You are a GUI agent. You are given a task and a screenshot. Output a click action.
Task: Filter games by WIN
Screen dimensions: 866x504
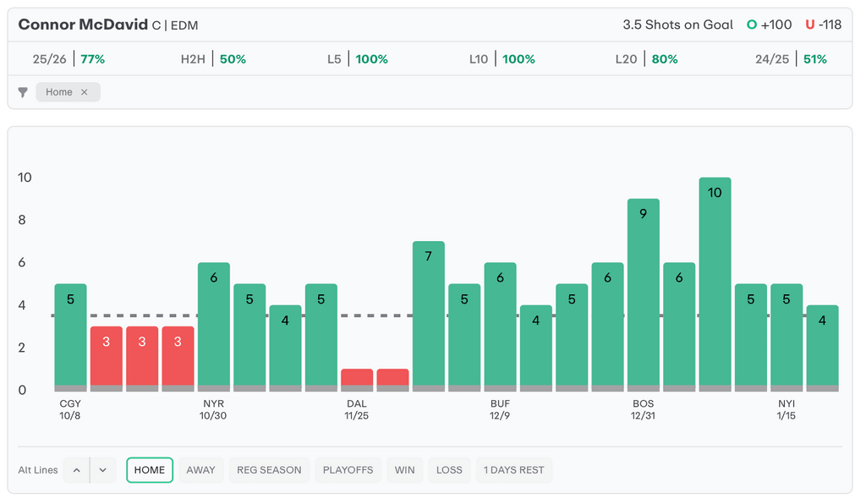(x=404, y=470)
